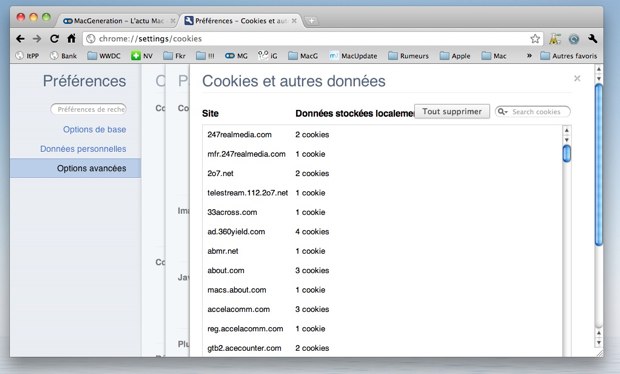Click the Site column header
620x374 pixels.
pyautogui.click(x=210, y=113)
